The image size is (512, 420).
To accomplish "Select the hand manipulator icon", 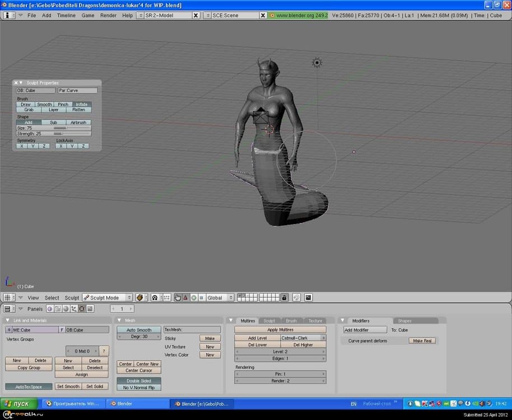I will [178, 297].
